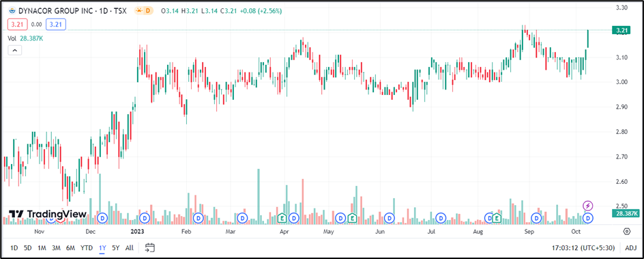Toggle the ADJ adjusted data button
Image resolution: width=644 pixels, height=259 pixels.
point(630,248)
